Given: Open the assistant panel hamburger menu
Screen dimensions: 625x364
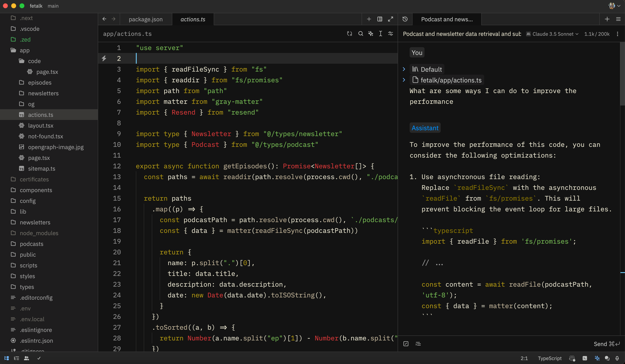Looking at the screenshot, I should pos(618,19).
